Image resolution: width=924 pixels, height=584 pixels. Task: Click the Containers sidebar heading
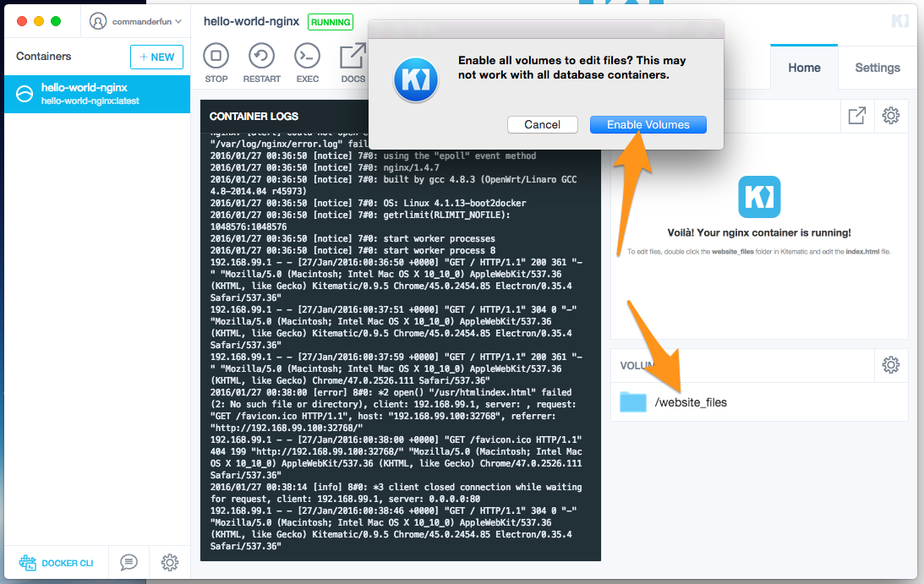pyautogui.click(x=44, y=56)
